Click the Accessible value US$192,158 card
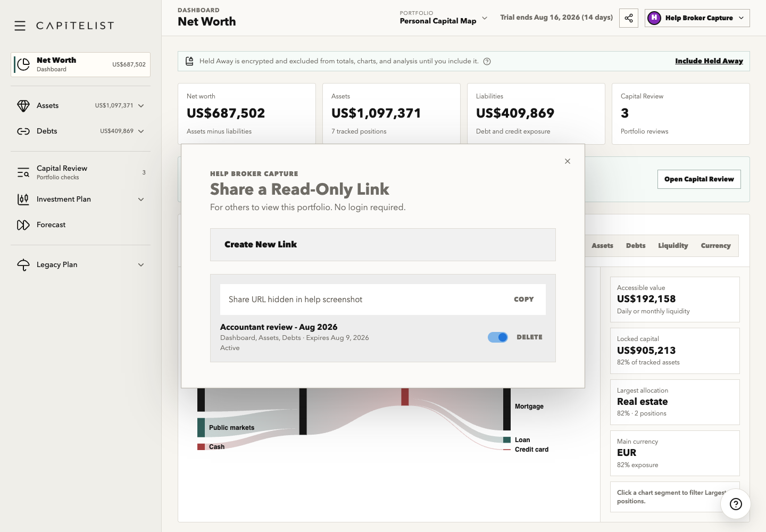 (x=675, y=300)
